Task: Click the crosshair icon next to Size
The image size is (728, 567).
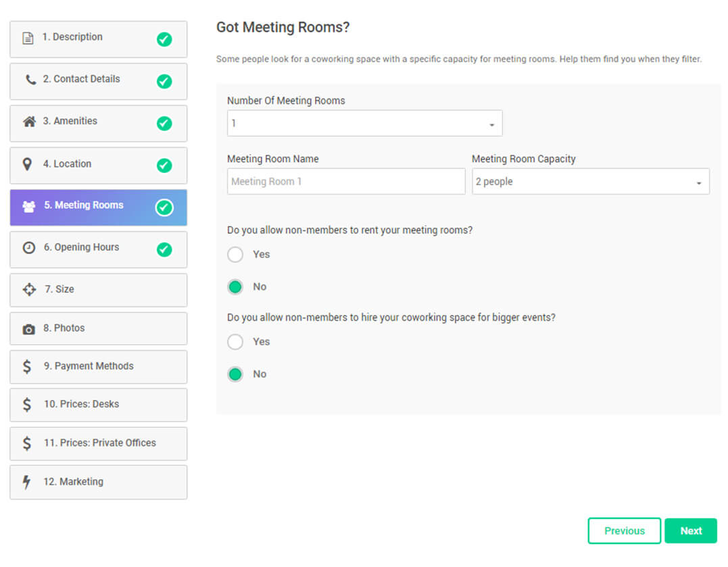Action: (x=29, y=289)
